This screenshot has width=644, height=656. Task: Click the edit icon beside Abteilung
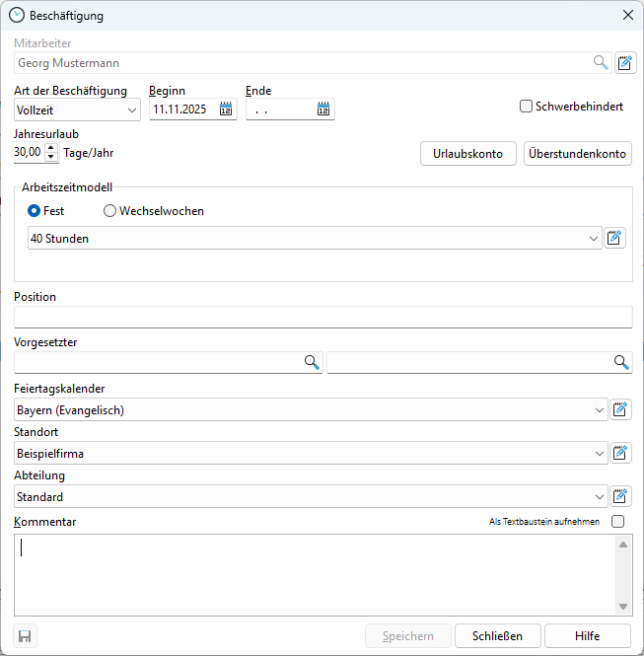coord(620,496)
